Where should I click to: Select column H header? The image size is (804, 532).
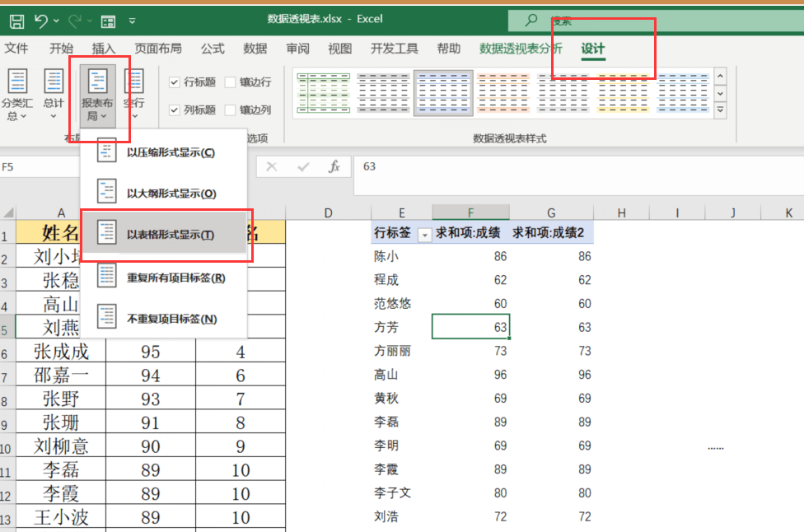click(621, 212)
